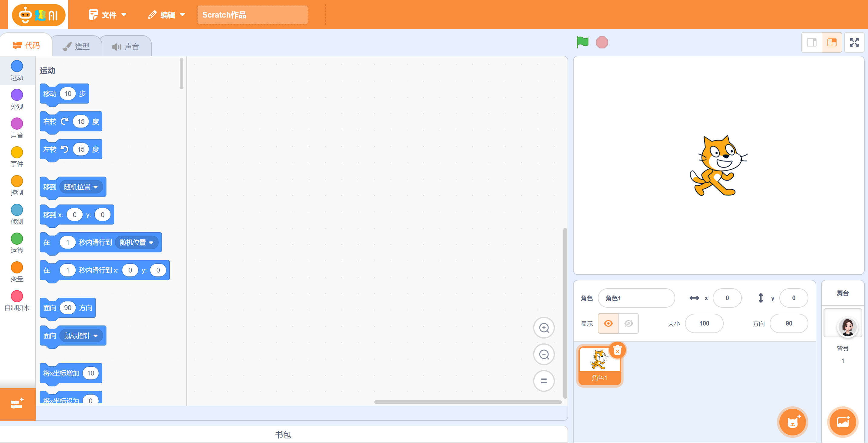868x443 pixels.
Task: Click the 编辑 menu dropdown arrow
Action: [182, 15]
